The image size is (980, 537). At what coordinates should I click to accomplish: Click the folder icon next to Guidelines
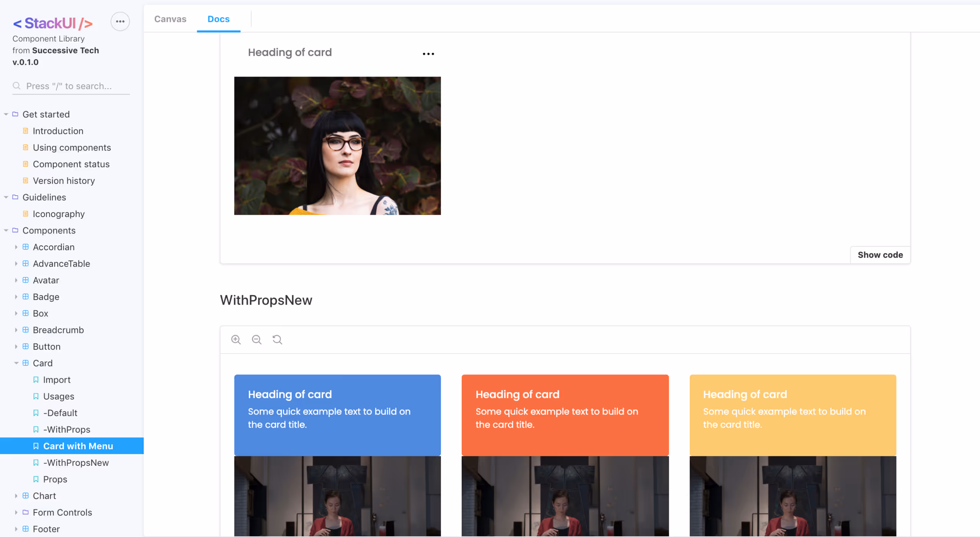pyautogui.click(x=15, y=197)
